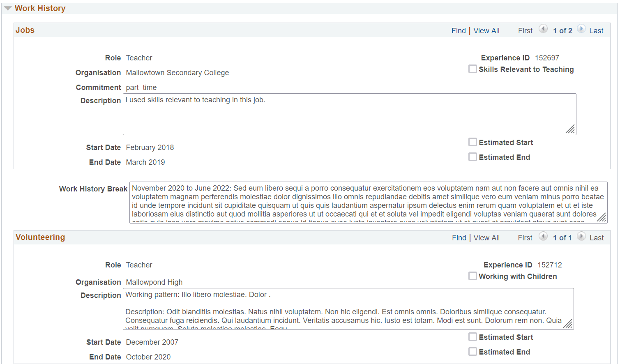This screenshot has height=364, width=620.
Task: Click next record arrow in Jobs navigation
Action: 581,29
